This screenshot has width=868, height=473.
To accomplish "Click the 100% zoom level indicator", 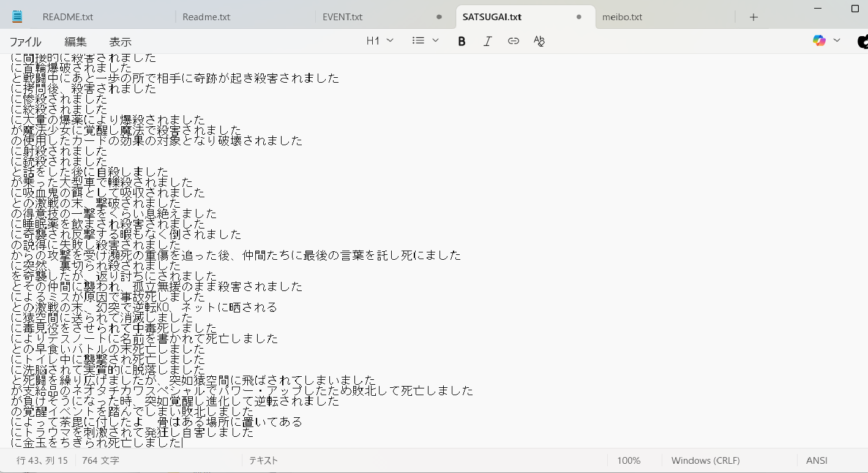I will click(x=628, y=460).
